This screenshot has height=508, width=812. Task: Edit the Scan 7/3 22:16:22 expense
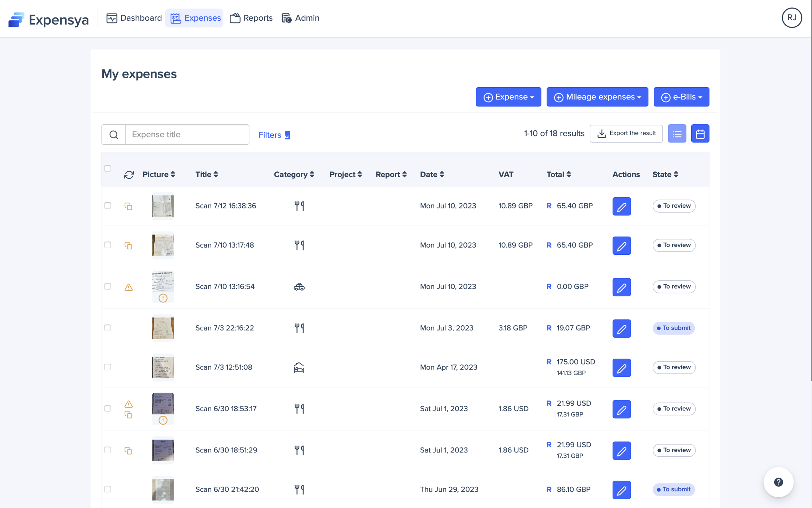(621, 328)
